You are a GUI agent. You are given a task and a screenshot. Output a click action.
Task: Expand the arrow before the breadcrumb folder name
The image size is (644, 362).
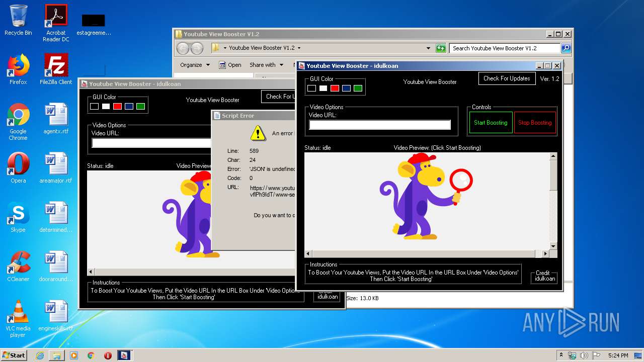[x=225, y=48]
